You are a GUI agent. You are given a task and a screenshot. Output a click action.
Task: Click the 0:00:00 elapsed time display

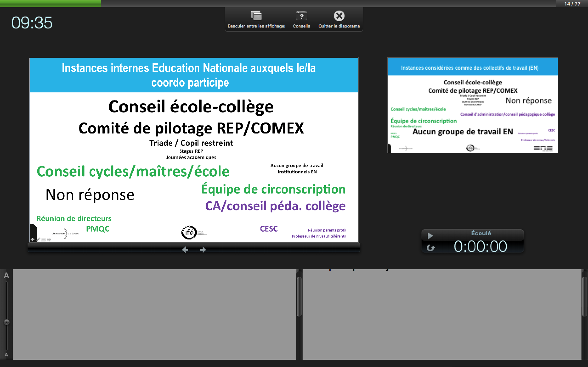(480, 247)
